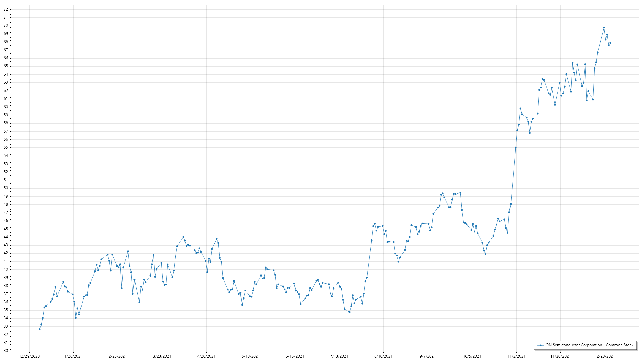The width and height of the screenshot is (644, 362).
Task: Click the 4/20/2021 x-axis label
Action: tap(206, 356)
